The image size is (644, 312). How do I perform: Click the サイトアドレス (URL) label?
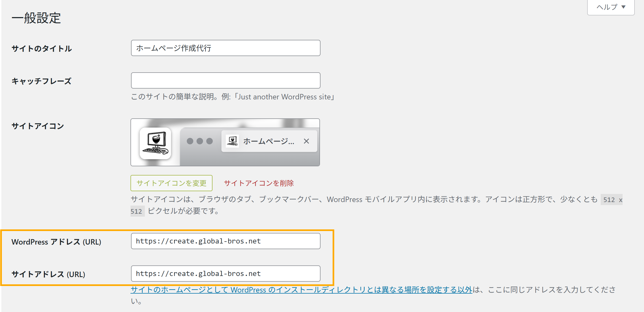tap(48, 274)
